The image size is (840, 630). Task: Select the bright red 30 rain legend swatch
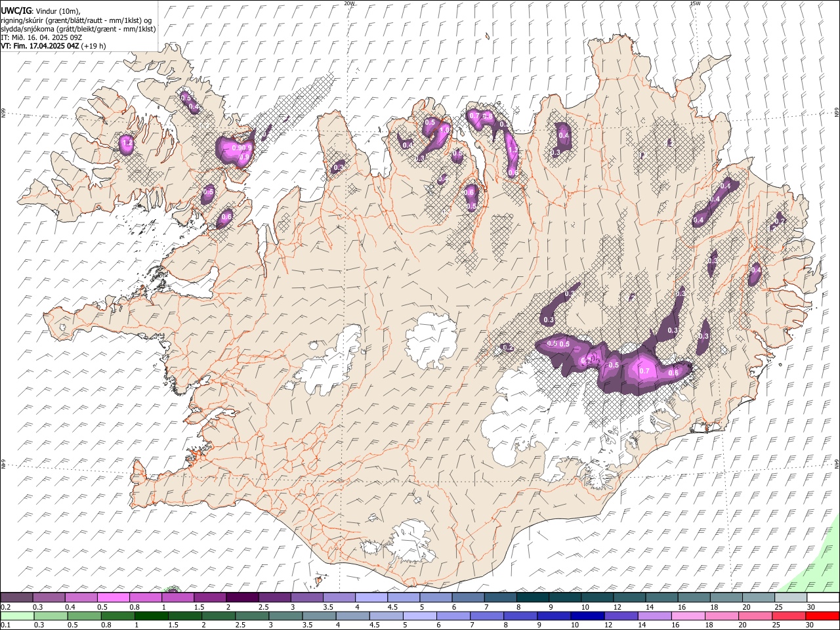point(822,616)
